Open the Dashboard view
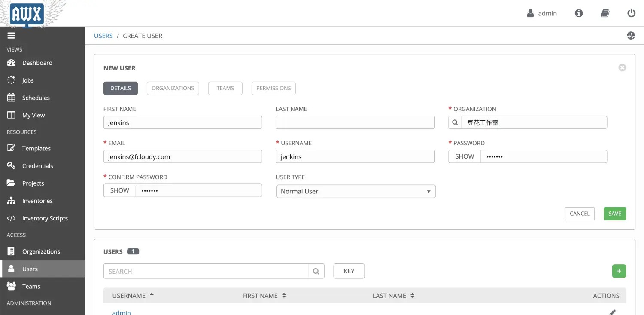 (37, 63)
